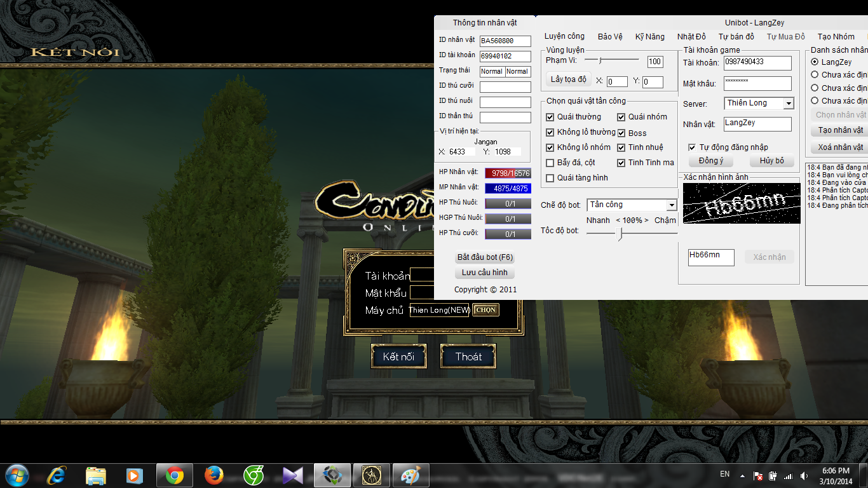Switch to the Kỹ Năng tab

[x=649, y=37]
